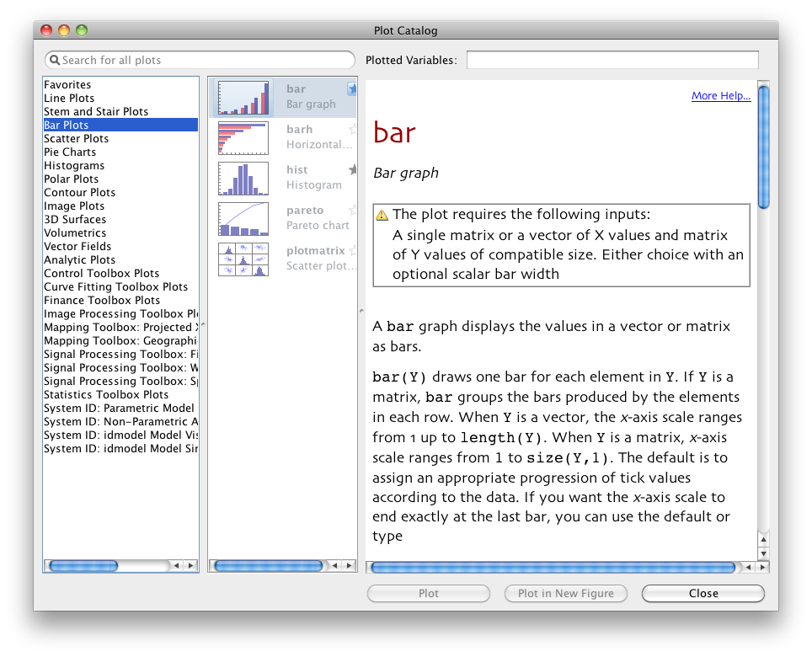Select the barh horizontal bar thumbnail
812x657 pixels.
pyautogui.click(x=243, y=137)
